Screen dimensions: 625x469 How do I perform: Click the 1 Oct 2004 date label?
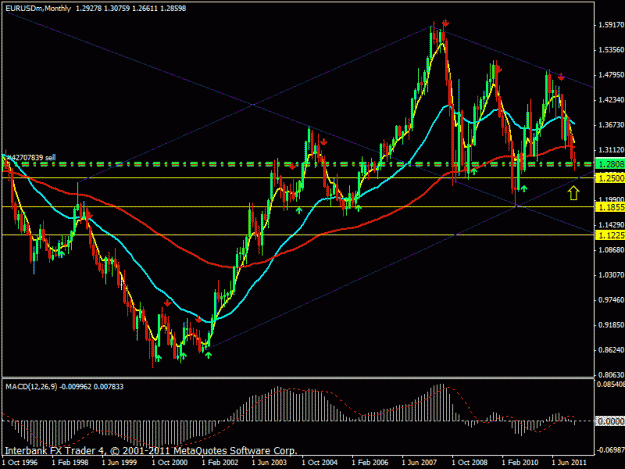pos(320,463)
